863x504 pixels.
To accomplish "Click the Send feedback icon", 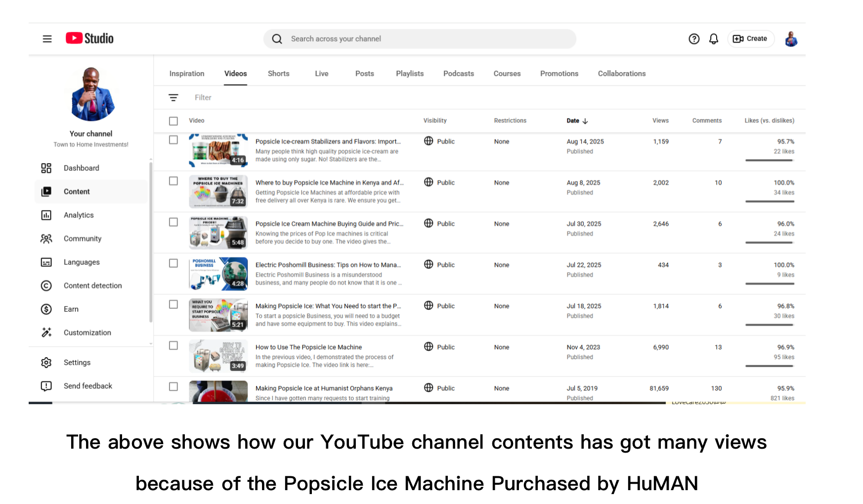I will click(x=46, y=386).
